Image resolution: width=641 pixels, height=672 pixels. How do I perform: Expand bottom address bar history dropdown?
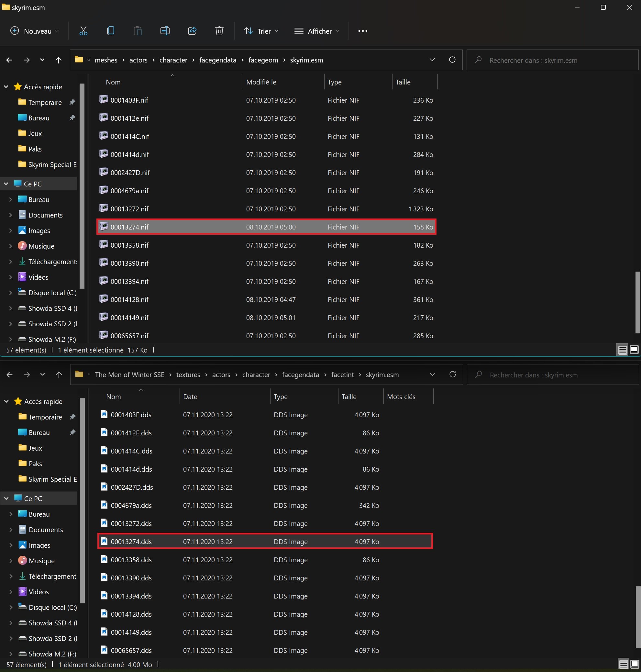[x=433, y=374]
